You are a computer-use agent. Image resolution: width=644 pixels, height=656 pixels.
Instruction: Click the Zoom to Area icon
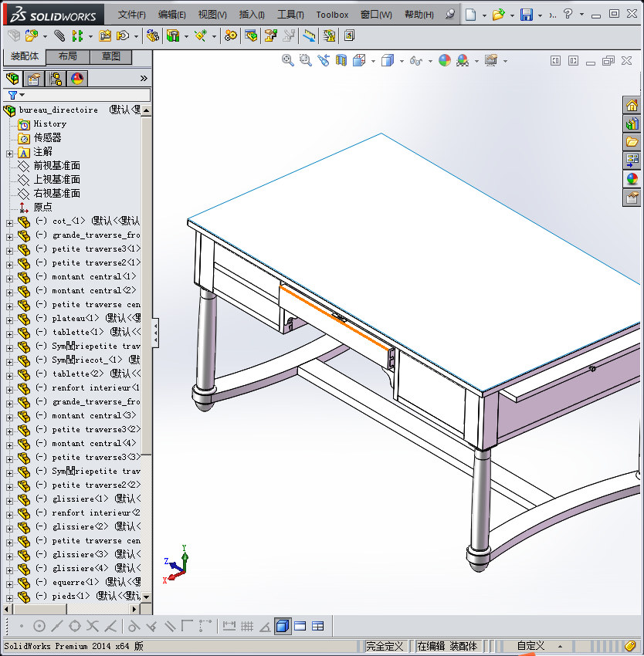coord(306,61)
